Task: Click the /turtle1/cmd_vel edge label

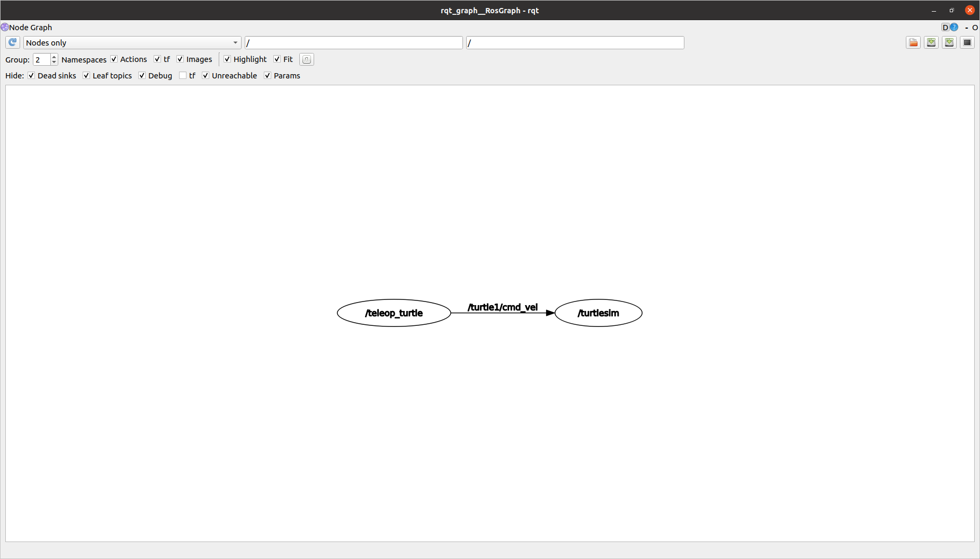Action: click(503, 307)
